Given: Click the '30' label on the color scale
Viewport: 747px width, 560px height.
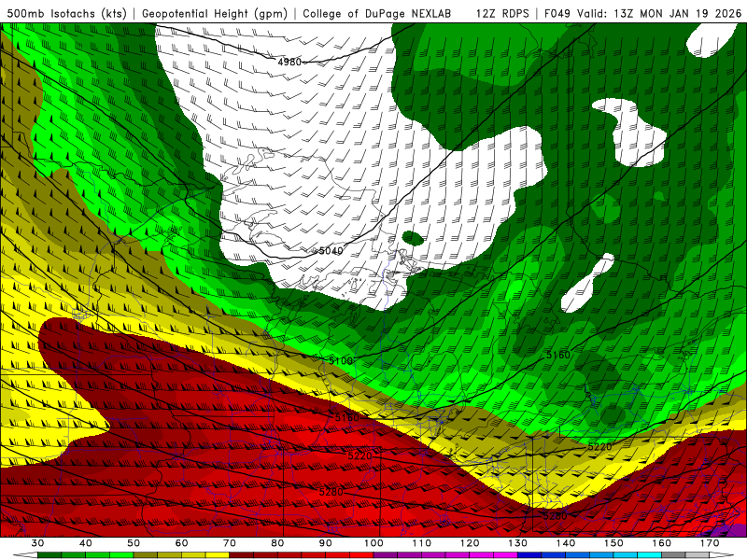Looking at the screenshot, I should pos(37,543).
